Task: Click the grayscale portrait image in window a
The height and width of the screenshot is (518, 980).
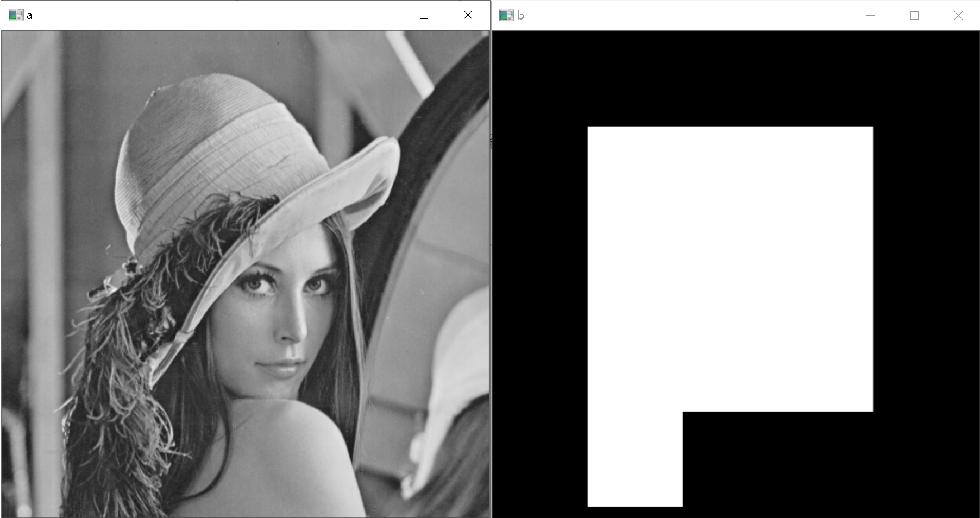Action: (245, 274)
